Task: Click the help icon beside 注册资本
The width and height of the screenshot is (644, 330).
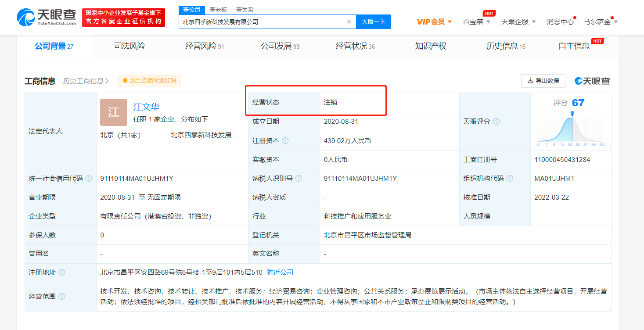Action: tap(285, 141)
